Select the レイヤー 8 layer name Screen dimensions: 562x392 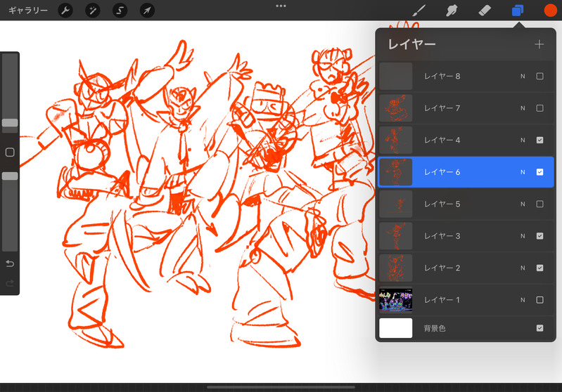tap(442, 77)
